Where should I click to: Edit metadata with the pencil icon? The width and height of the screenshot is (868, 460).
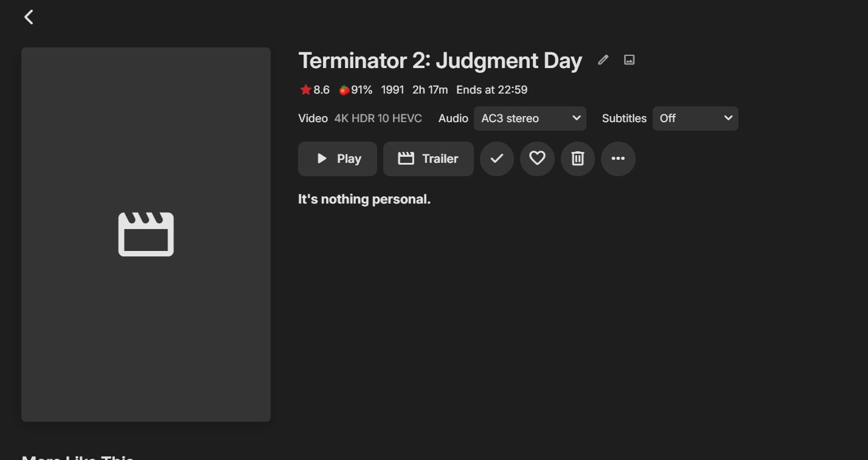pyautogui.click(x=603, y=60)
